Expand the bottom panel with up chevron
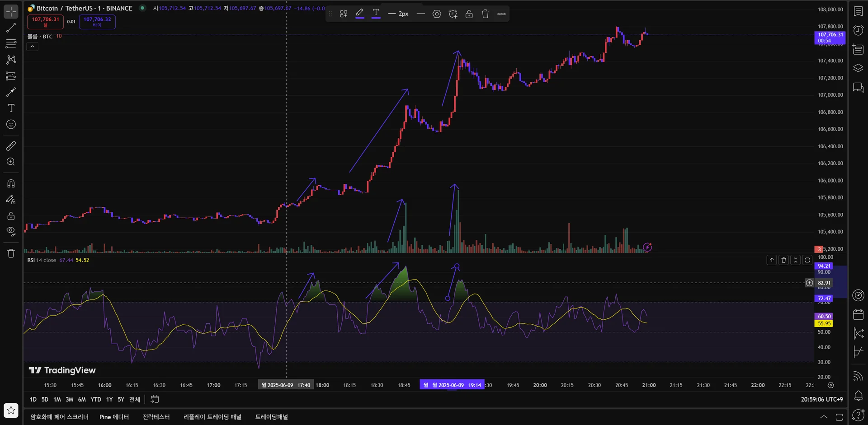Viewport: 868px width, 425px height. pyautogui.click(x=824, y=417)
